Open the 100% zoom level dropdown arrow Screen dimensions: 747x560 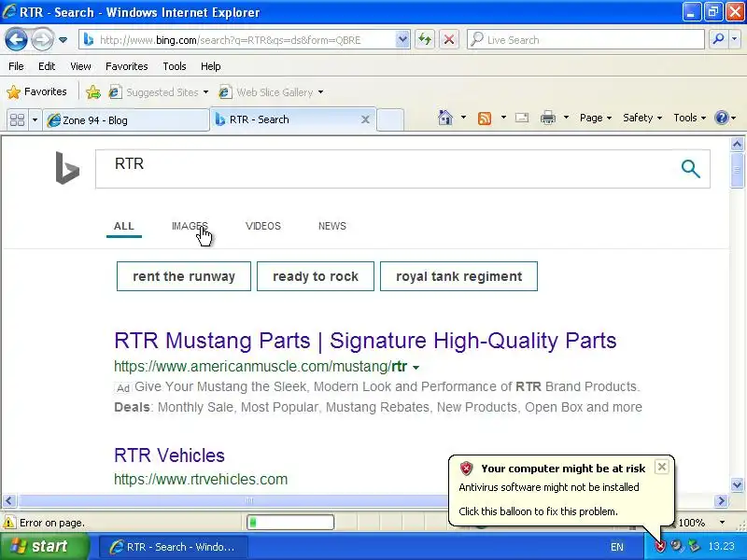point(722,523)
